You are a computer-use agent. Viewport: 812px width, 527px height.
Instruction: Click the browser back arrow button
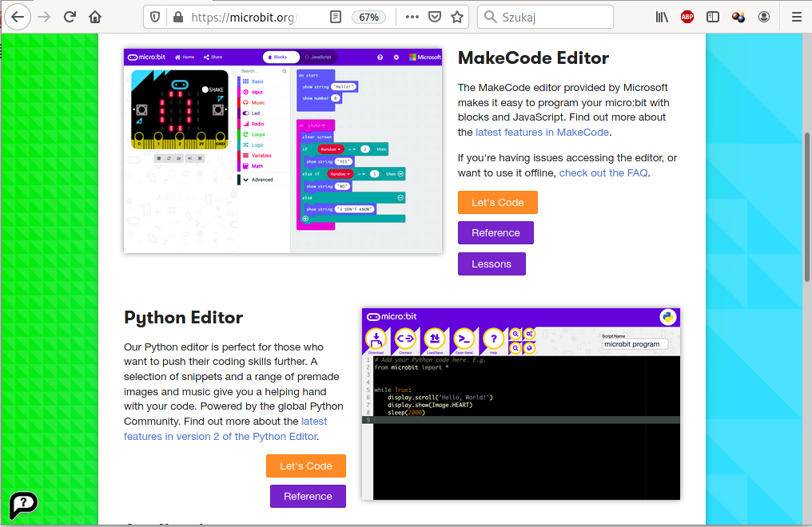pyautogui.click(x=18, y=17)
